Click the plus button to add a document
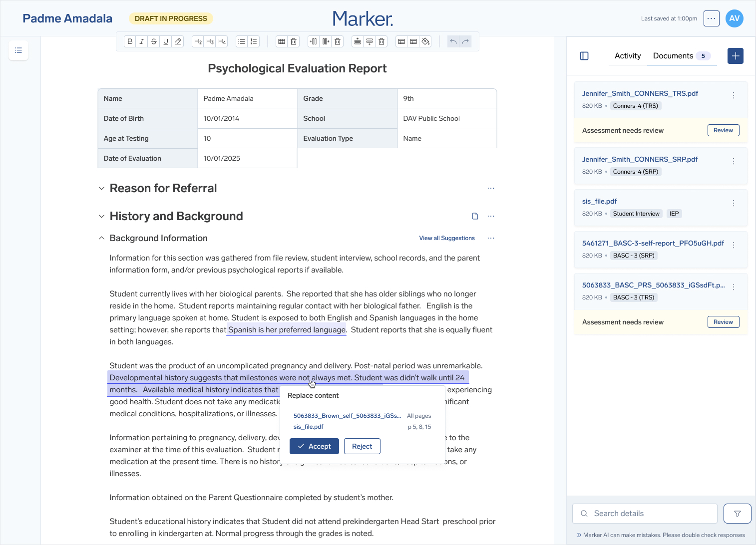 click(736, 56)
